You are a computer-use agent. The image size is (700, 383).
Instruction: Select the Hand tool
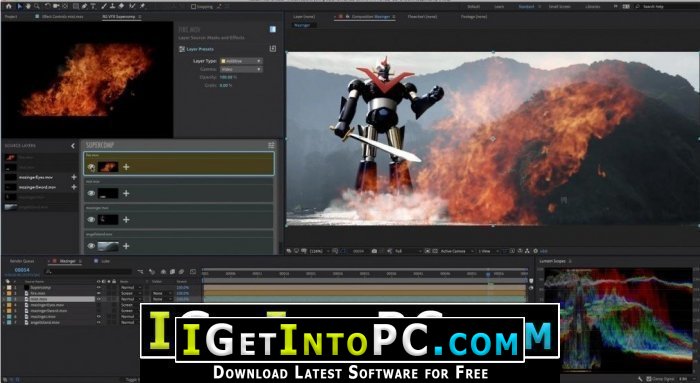[28, 6]
